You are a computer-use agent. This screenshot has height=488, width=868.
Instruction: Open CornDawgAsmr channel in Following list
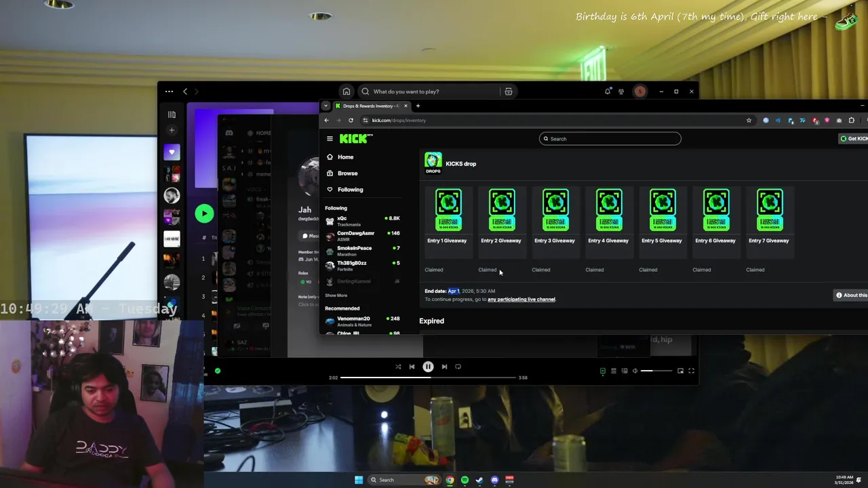tap(363, 235)
